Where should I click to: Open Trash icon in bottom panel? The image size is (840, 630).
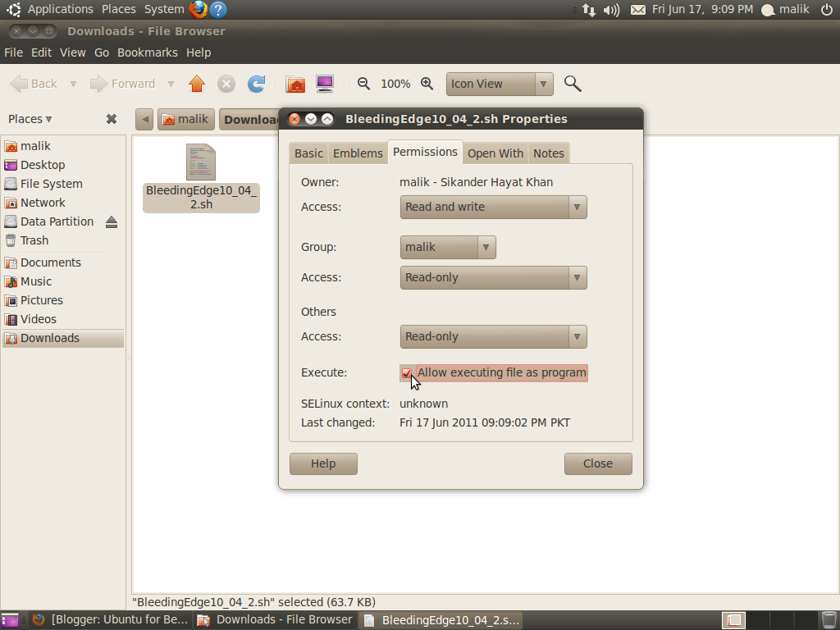829,620
